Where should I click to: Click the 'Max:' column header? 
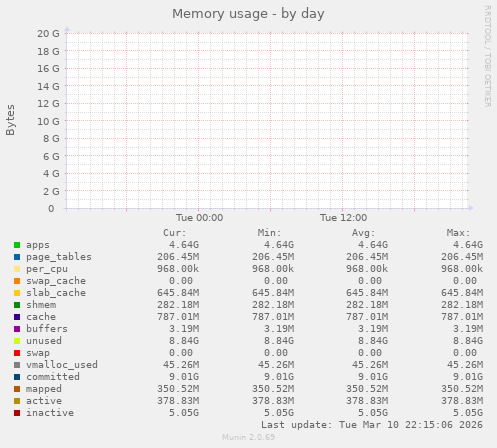pos(459,233)
